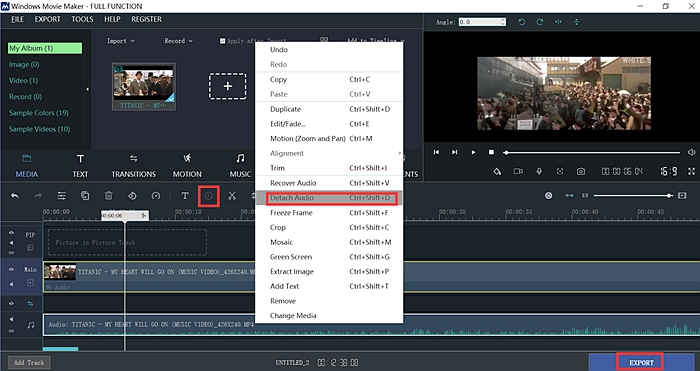Toggle visibility of the transition track
700x371 pixels.
point(11,304)
